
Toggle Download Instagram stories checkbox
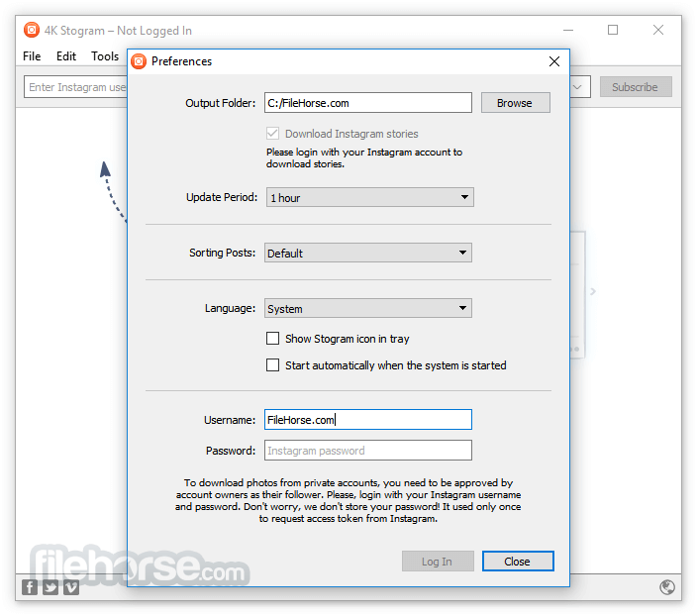[x=272, y=133]
